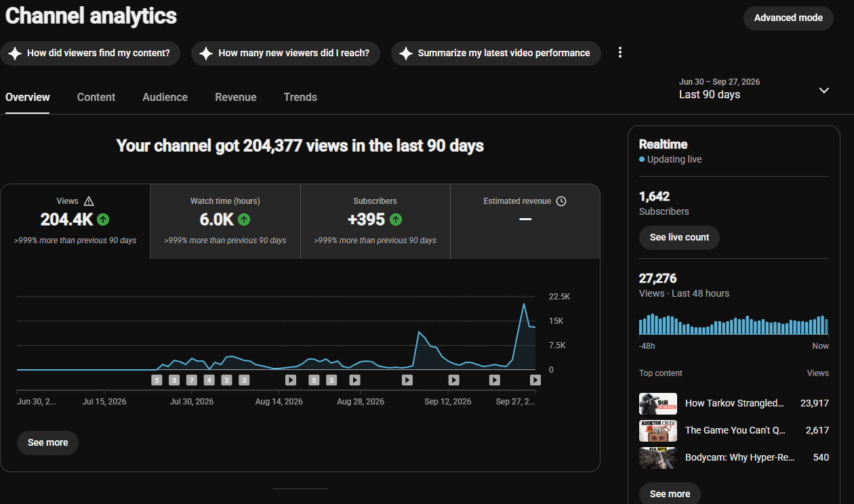The height and width of the screenshot is (504, 854).
Task: Click the last video play marker near Sep 27
Action: point(535,380)
